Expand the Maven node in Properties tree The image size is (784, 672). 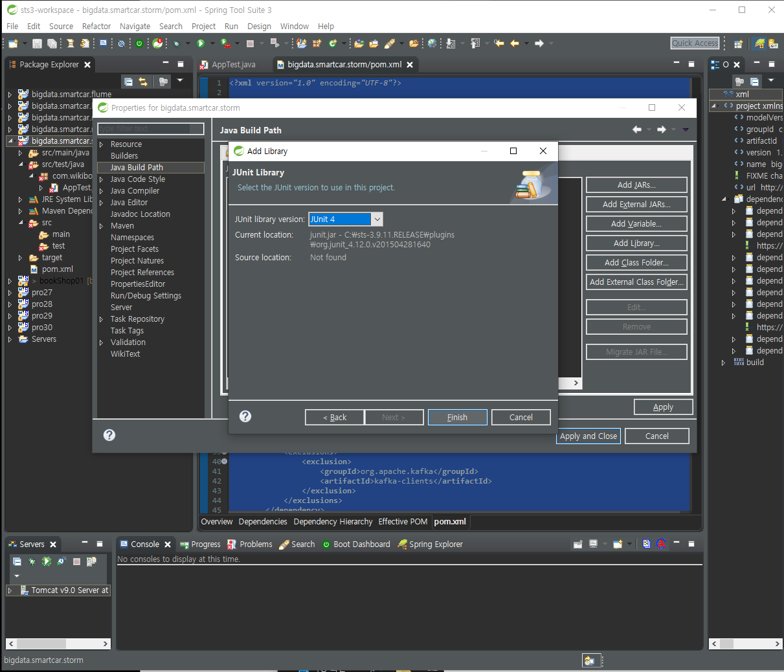(102, 226)
